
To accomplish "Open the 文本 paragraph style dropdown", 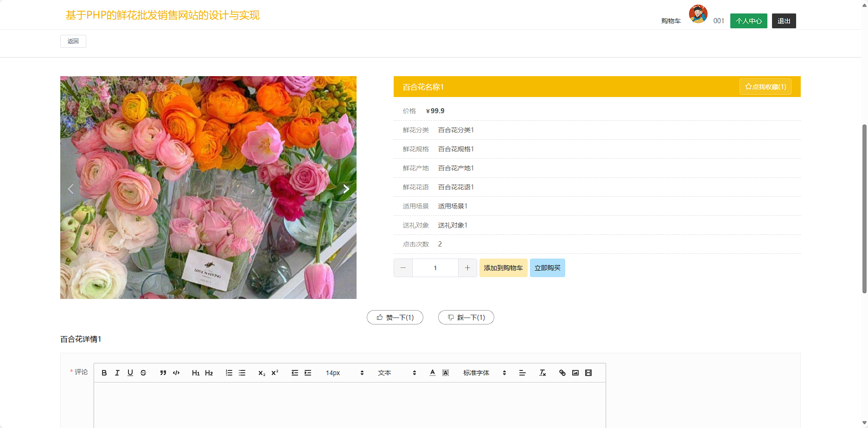I will [x=397, y=373].
